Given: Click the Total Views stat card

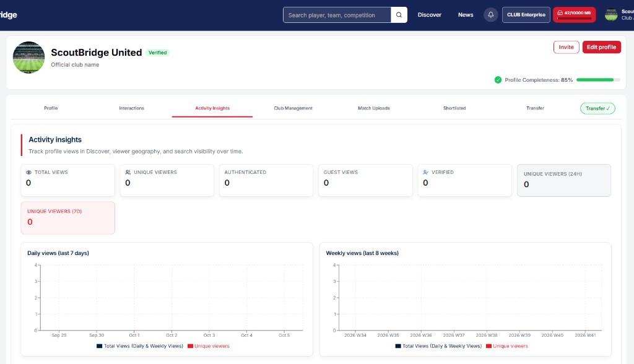Looking at the screenshot, I should (x=67, y=180).
